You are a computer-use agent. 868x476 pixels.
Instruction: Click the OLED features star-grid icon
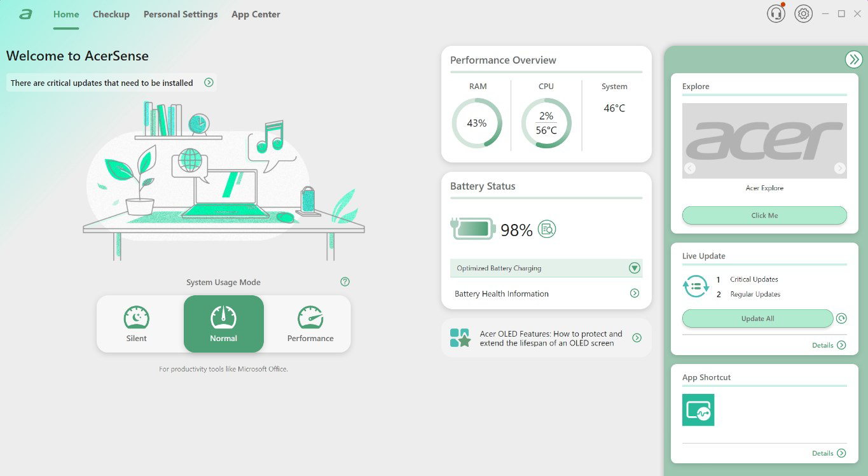coord(460,338)
